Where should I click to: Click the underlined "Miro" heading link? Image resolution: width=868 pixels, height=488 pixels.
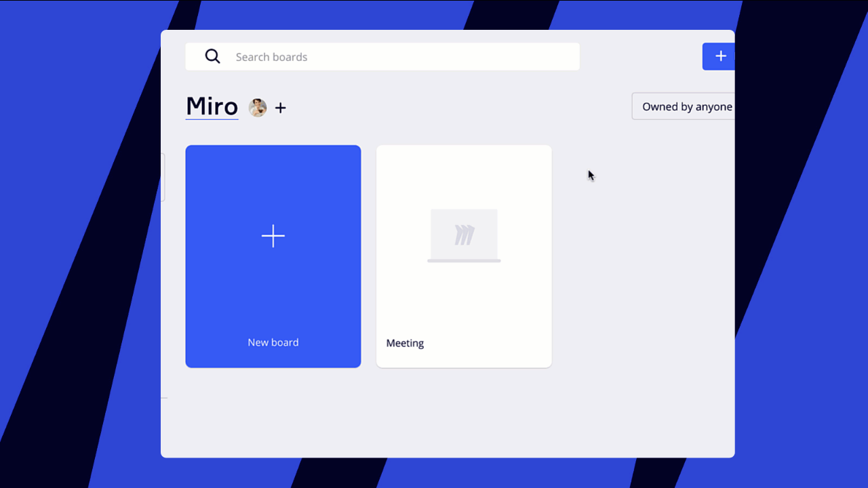click(212, 106)
